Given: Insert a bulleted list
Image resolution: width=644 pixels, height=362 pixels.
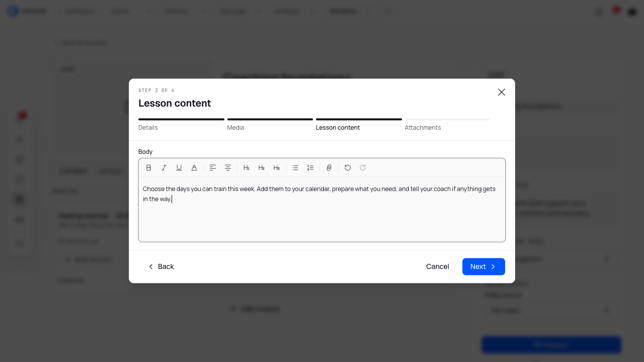Looking at the screenshot, I should [295, 168].
